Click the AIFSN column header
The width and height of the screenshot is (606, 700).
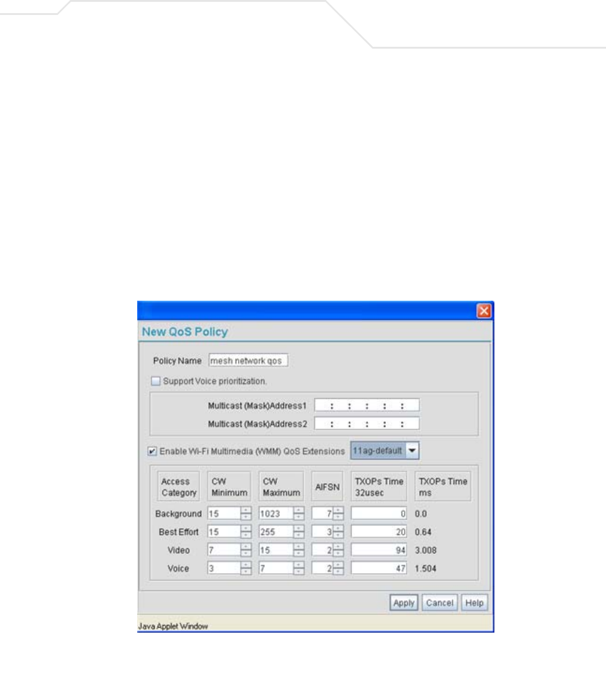(327, 487)
